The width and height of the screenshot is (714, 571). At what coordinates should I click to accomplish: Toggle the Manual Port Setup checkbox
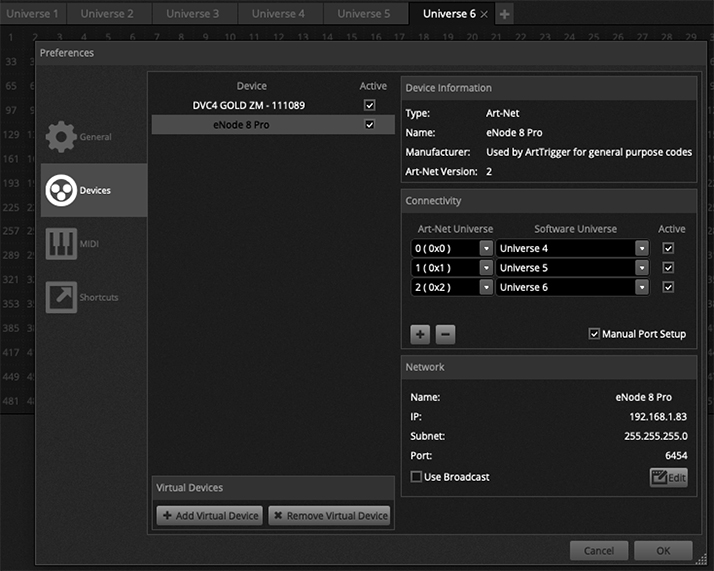(594, 334)
